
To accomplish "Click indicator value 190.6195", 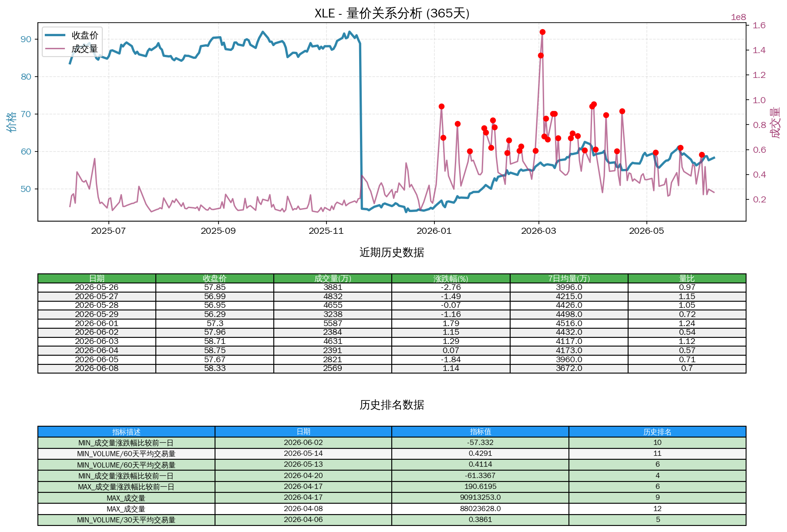I will pos(481,487).
